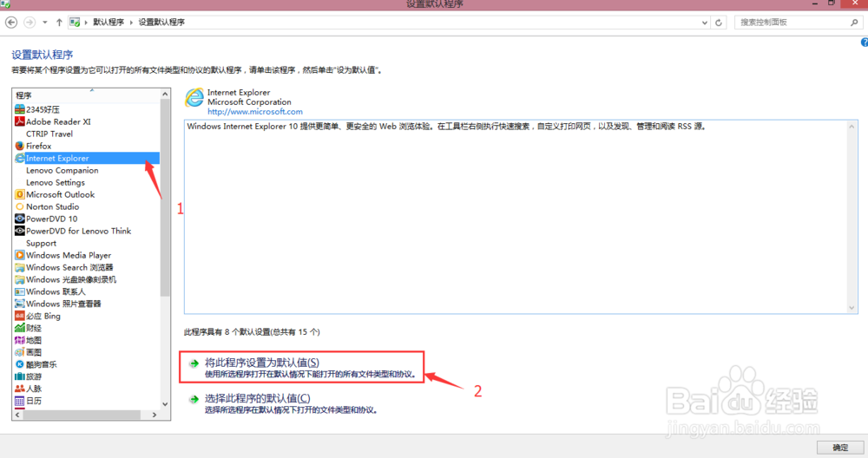Screen dimensions: 868x458
Task: Select 人脉 icon in program list
Action: 19,389
